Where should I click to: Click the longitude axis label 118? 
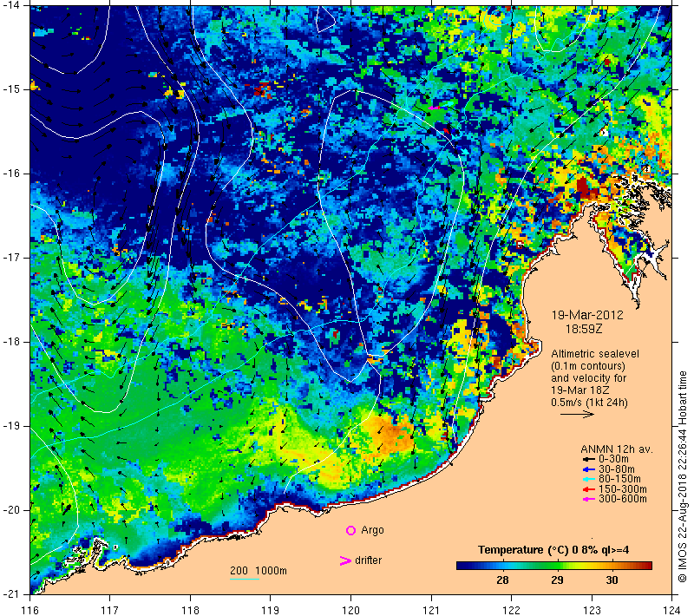(190, 610)
